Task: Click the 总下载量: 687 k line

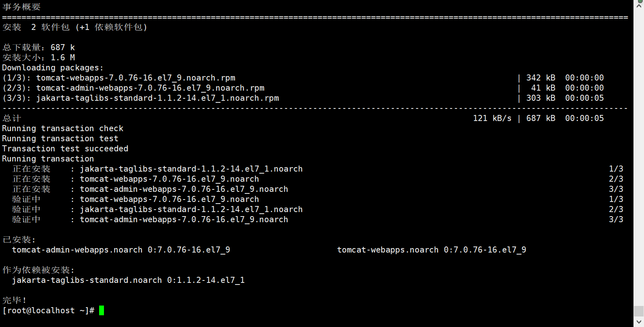Action: [38, 47]
